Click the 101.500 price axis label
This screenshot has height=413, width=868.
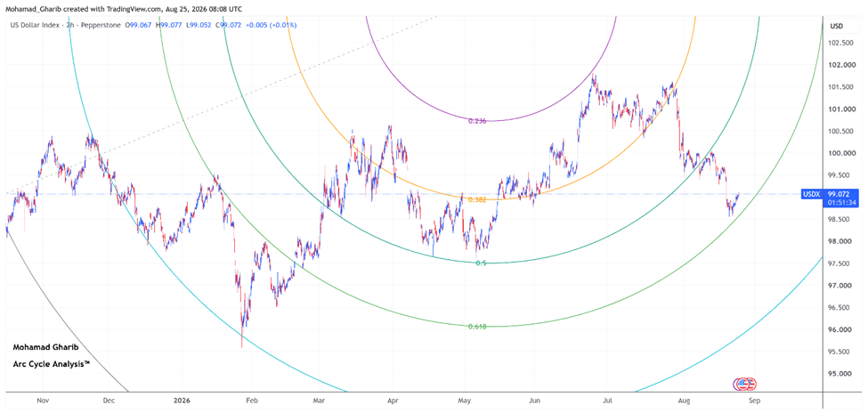[x=840, y=87]
